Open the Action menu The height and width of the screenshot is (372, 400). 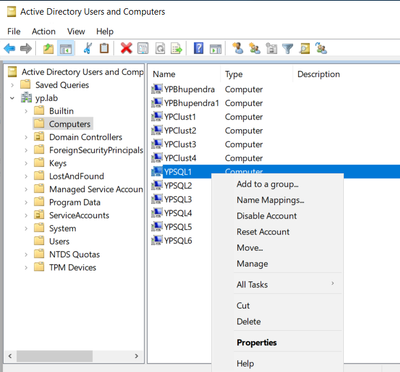tap(43, 31)
